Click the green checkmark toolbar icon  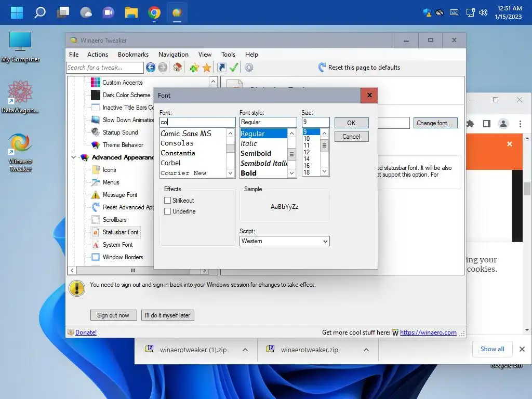[234, 67]
